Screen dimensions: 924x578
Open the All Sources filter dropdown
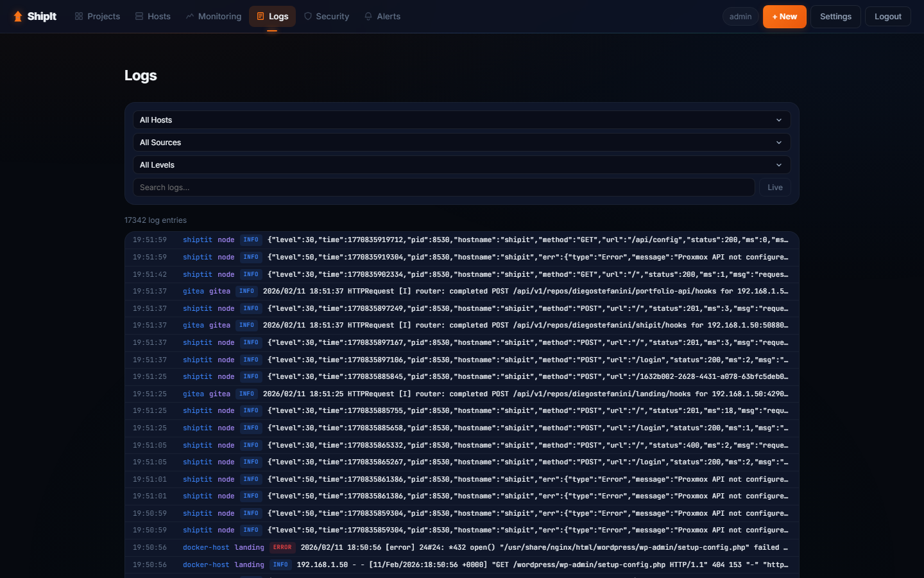click(x=461, y=143)
